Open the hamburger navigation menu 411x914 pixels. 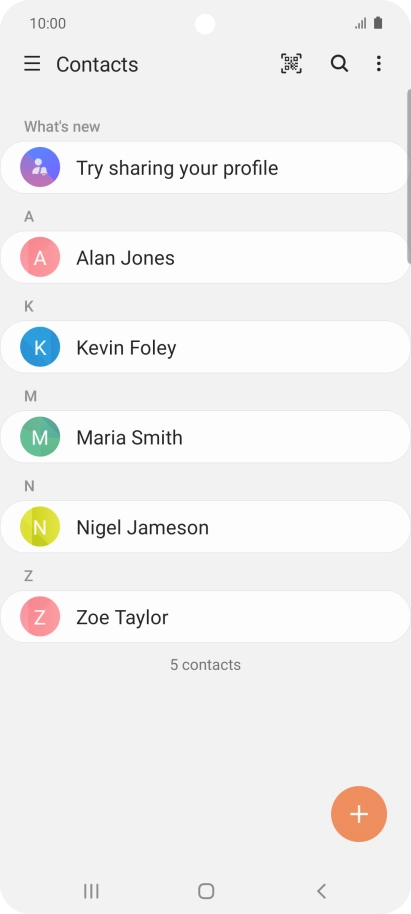pyautogui.click(x=32, y=64)
